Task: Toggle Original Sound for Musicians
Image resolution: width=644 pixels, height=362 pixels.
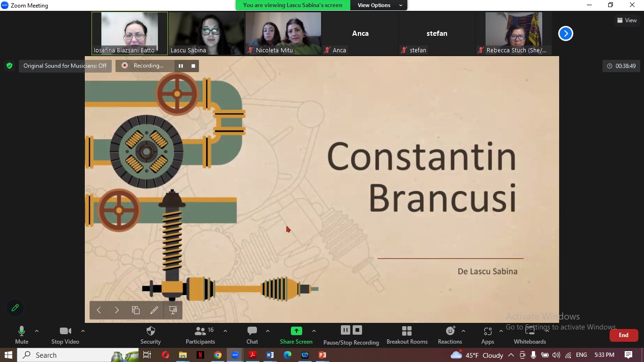Action: [65, 66]
